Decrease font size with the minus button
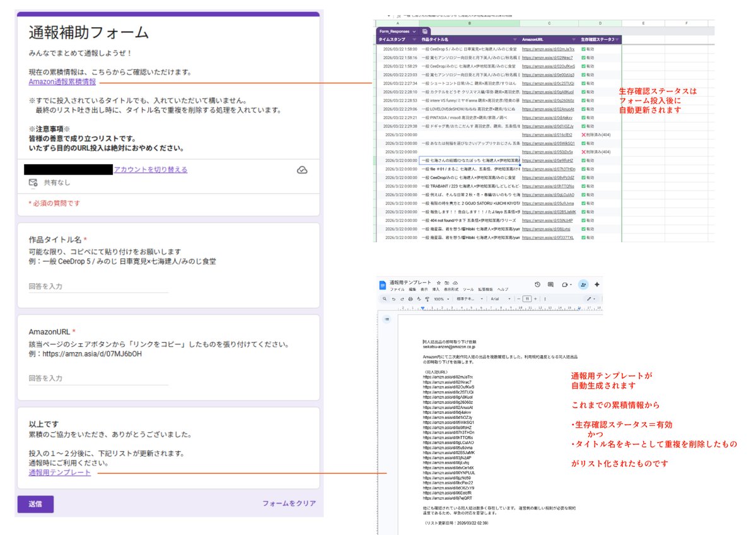Viewport: 756px width, 535px height. [x=518, y=299]
